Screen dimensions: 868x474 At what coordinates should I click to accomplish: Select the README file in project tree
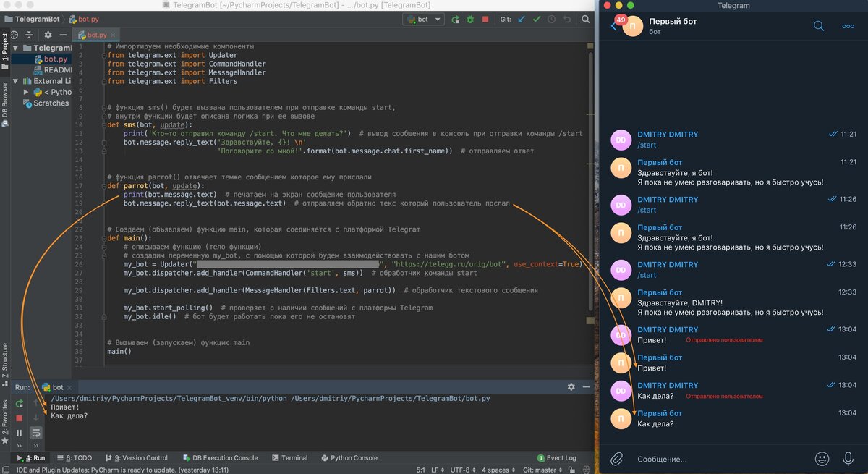(51, 70)
